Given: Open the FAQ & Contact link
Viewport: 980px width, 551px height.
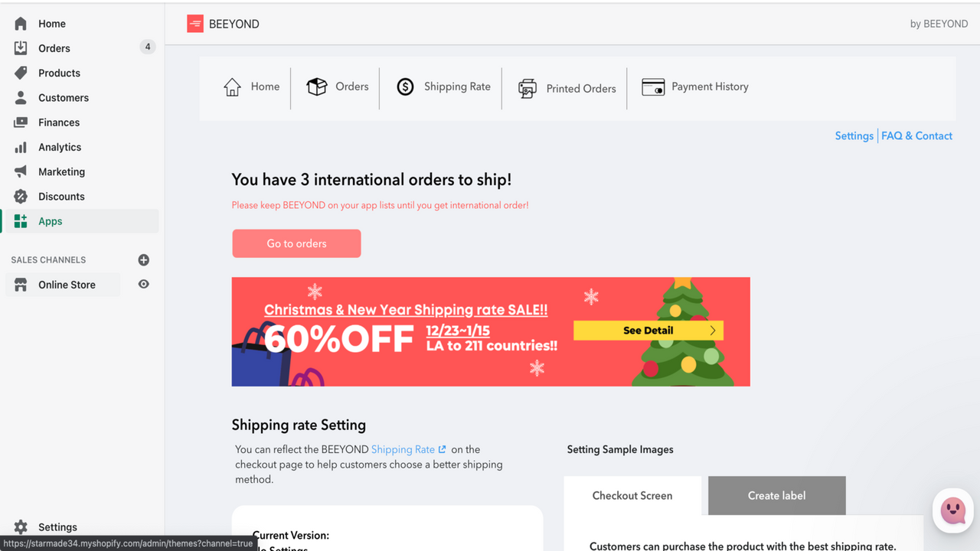Looking at the screenshot, I should 916,135.
